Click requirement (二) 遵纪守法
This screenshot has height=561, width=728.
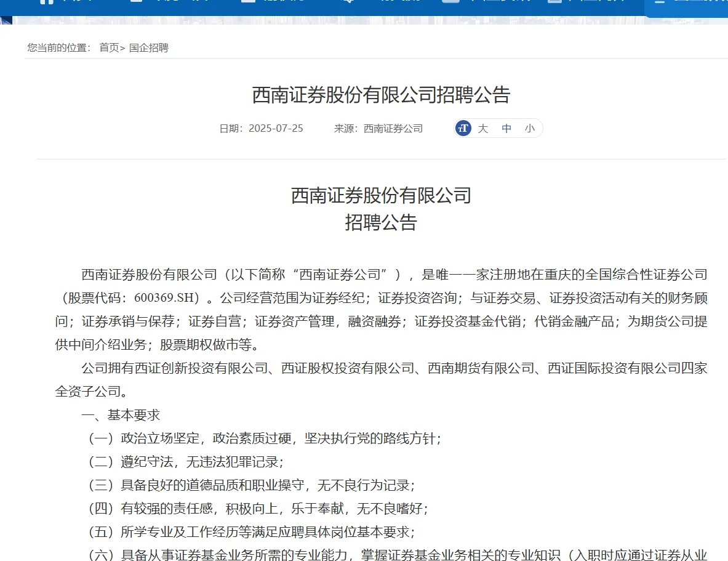coord(186,461)
